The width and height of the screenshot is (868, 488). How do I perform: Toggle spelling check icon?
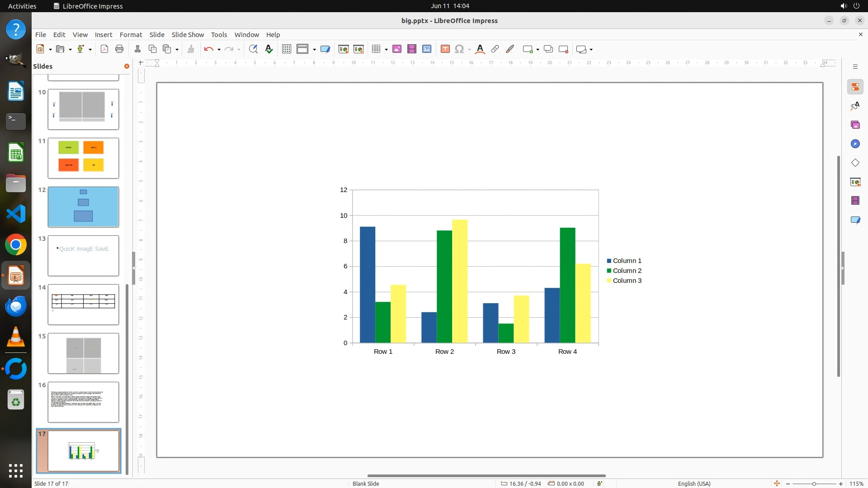pos(269,49)
